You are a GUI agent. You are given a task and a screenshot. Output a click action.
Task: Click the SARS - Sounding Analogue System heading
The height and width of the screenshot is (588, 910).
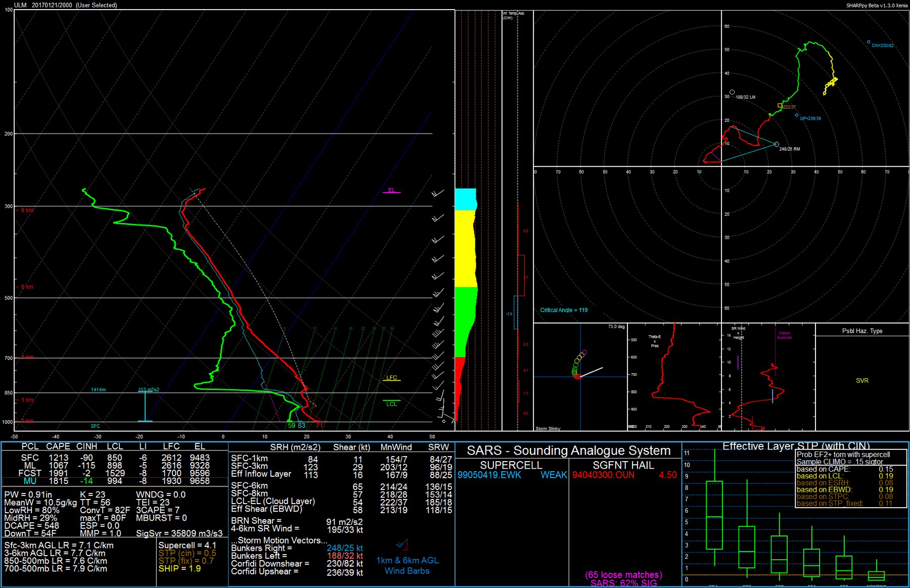click(569, 451)
